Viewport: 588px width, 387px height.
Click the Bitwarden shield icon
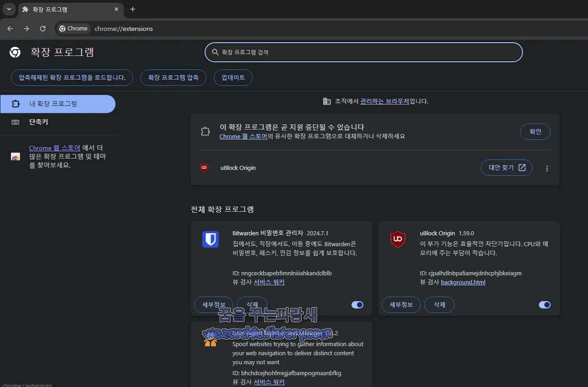pos(210,239)
